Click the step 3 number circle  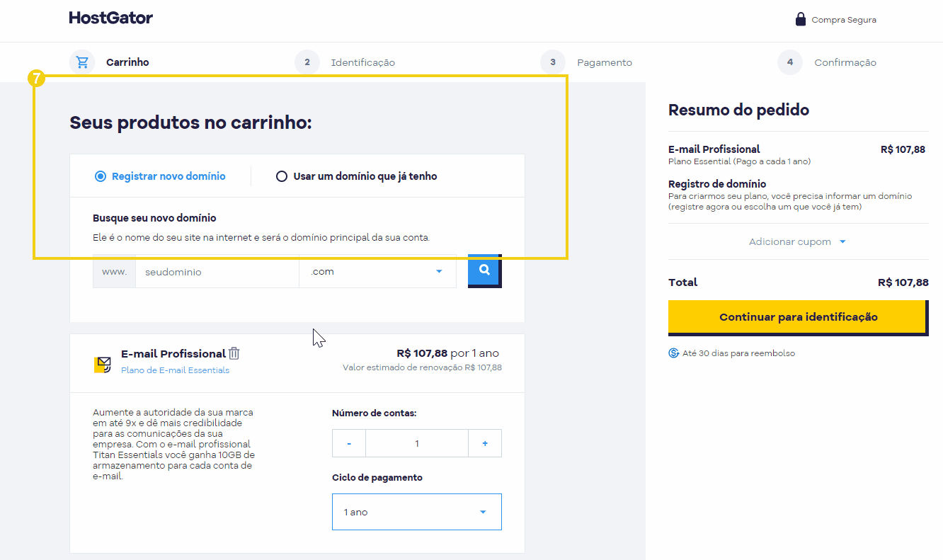[552, 62]
